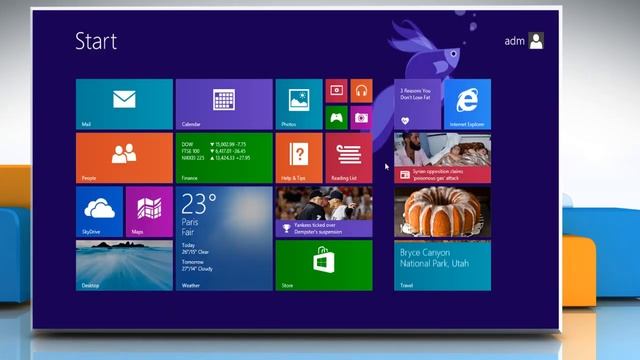Open the Maps tile

[x=149, y=211]
